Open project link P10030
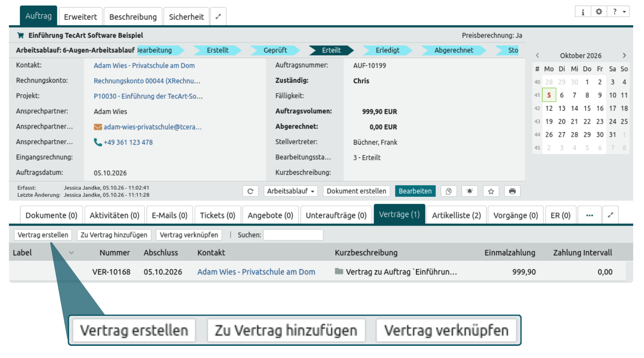This screenshot has height=358, width=644. 148,96
